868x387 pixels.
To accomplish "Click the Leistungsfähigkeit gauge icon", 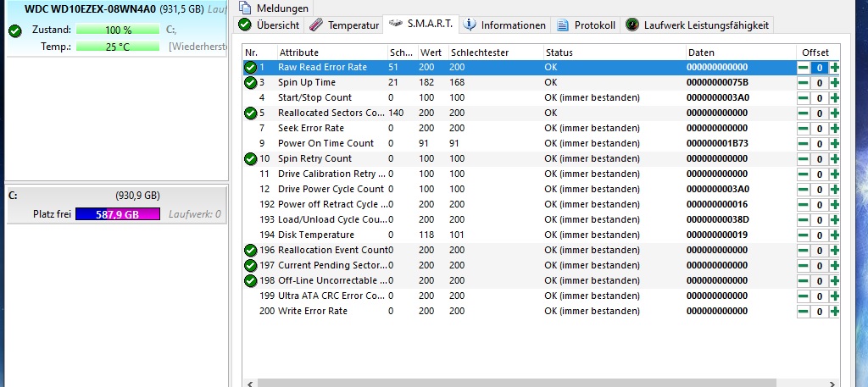I will pyautogui.click(x=631, y=25).
